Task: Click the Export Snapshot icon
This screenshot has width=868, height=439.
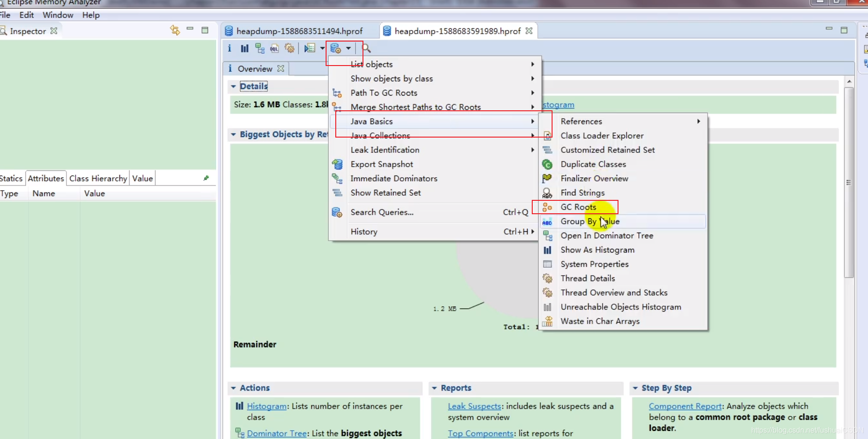Action: pos(338,164)
